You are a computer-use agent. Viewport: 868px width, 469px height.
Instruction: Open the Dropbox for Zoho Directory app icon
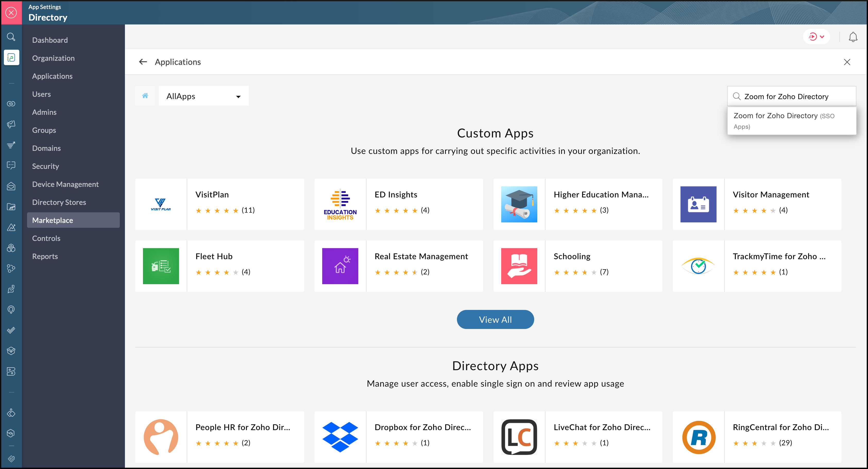(340, 437)
